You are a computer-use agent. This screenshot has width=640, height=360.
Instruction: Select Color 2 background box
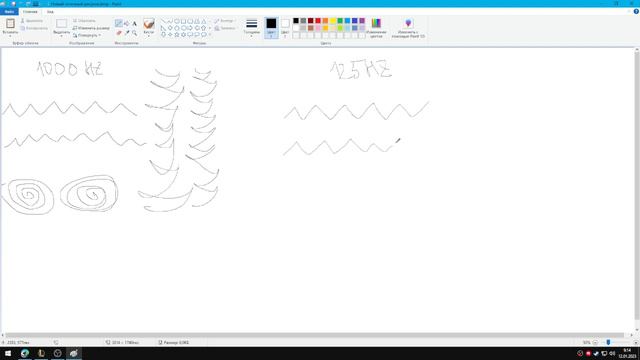(285, 27)
